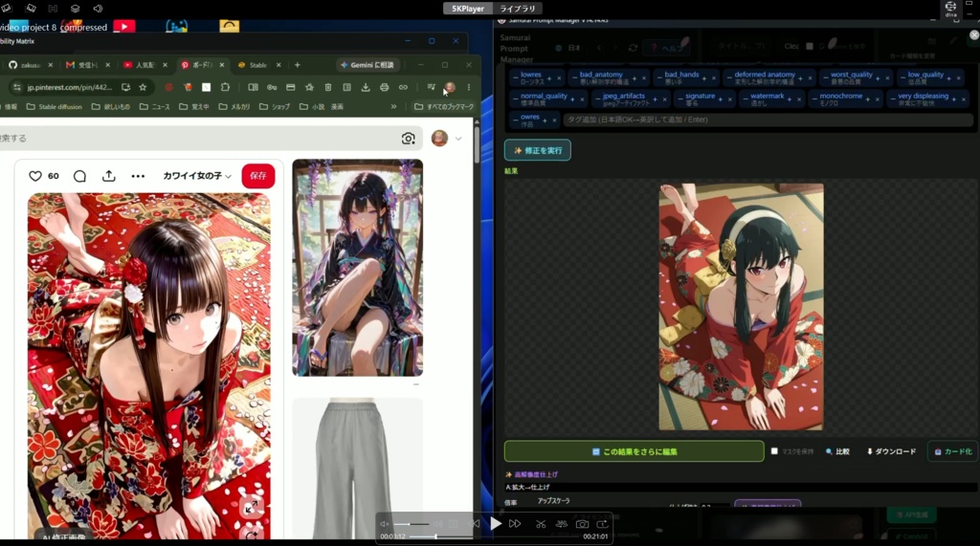
Task: Switch to 5KPlayer ライブラリ tab
Action: tap(518, 9)
